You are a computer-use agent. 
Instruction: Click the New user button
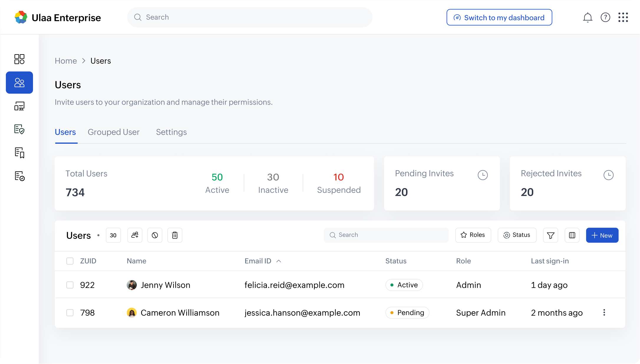602,235
